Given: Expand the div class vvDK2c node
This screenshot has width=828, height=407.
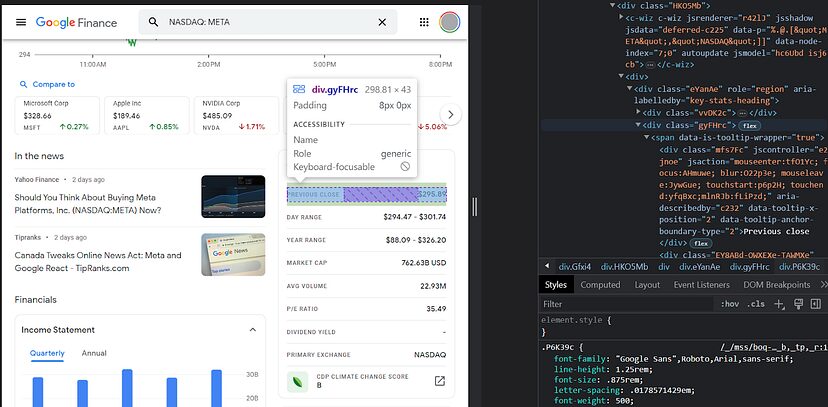Looking at the screenshot, I should [x=640, y=112].
